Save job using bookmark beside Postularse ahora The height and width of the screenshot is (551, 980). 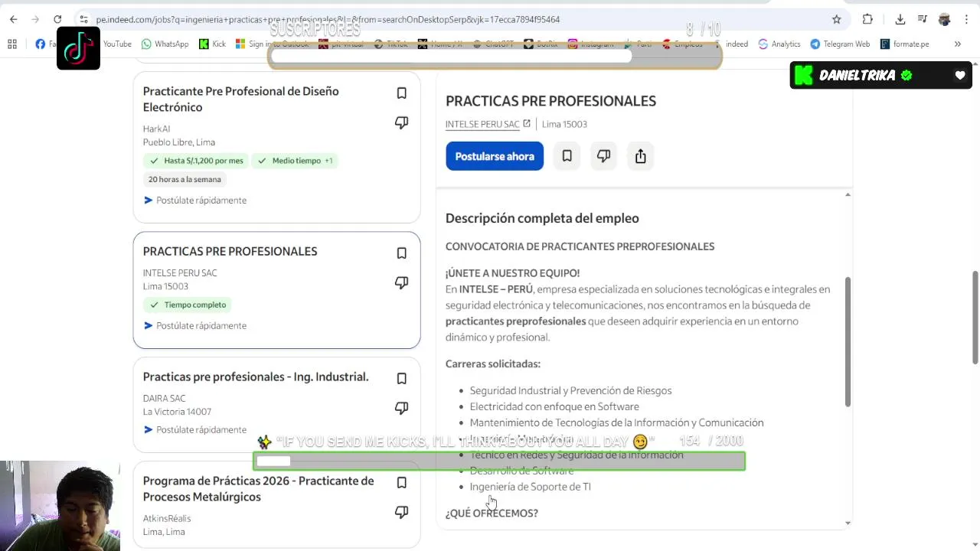567,156
